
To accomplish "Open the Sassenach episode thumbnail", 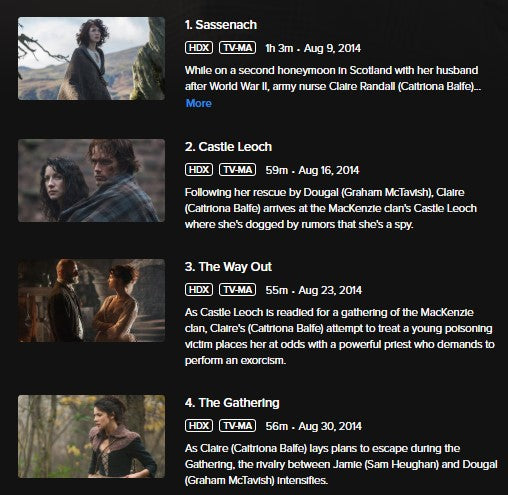I will (x=91, y=58).
